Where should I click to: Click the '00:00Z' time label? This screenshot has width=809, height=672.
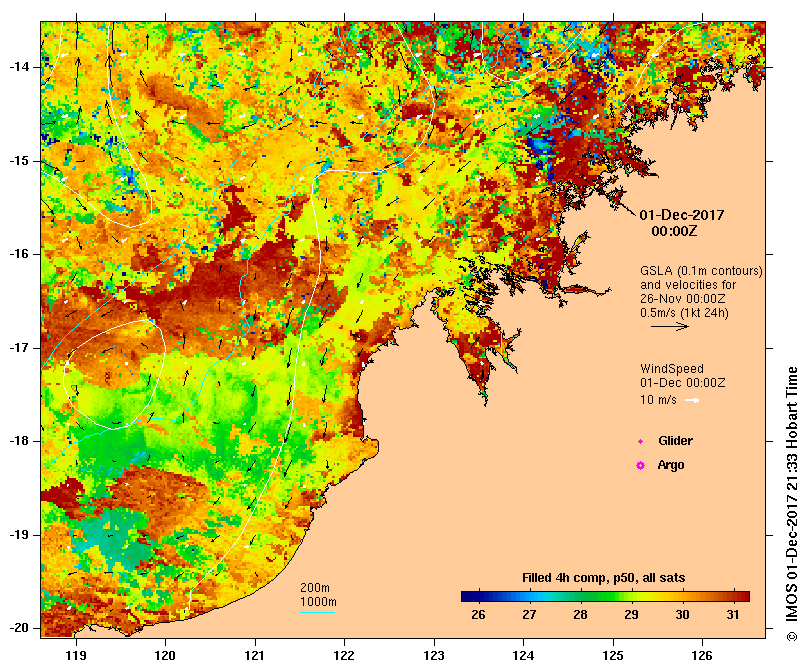click(x=674, y=231)
